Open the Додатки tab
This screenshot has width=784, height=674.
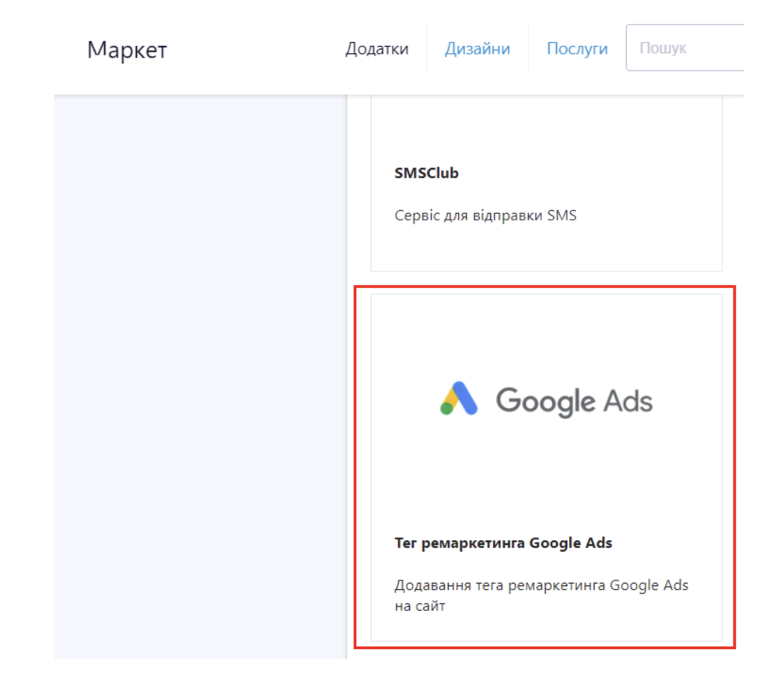coord(377,48)
